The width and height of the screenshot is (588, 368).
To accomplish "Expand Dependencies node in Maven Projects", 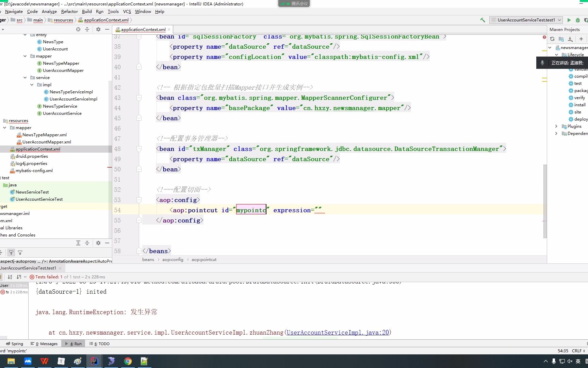I will [556, 134].
